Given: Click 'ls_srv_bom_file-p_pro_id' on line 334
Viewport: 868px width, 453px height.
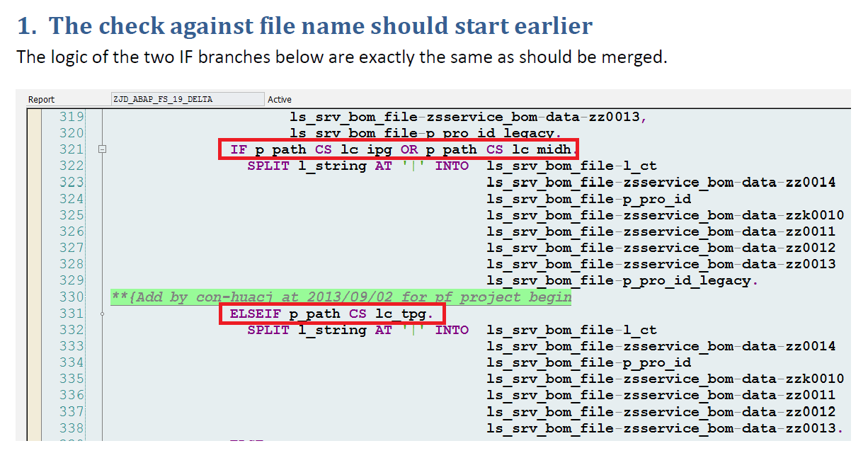Looking at the screenshot, I should [x=589, y=363].
